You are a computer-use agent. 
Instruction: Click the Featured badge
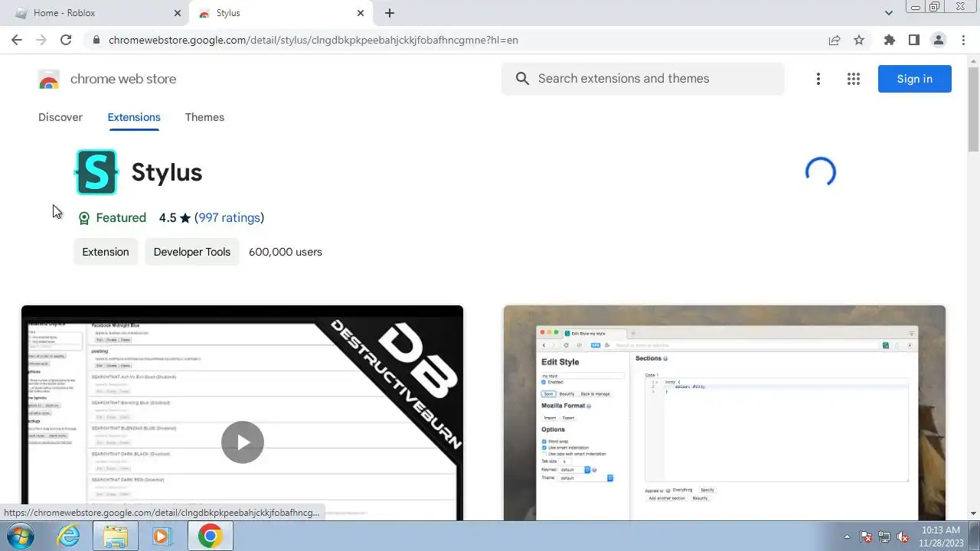click(112, 218)
